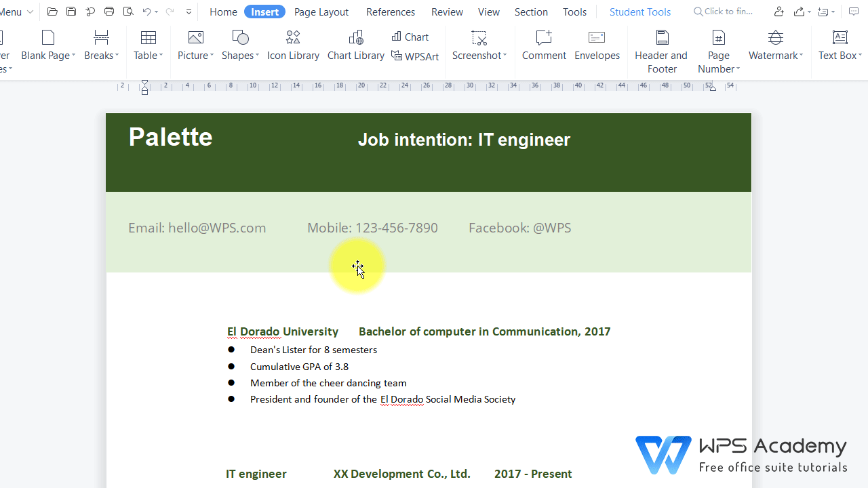Expand the Page Number dropdown arrow
868x488 pixels.
point(738,69)
